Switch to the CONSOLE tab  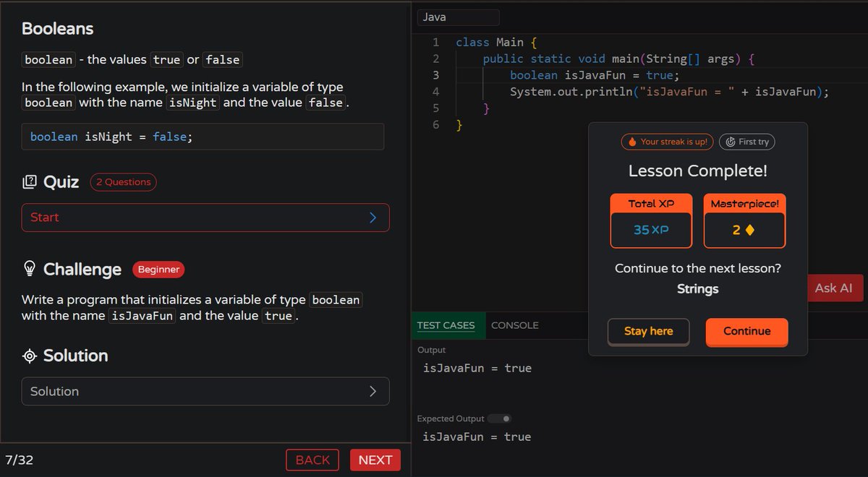coord(514,325)
